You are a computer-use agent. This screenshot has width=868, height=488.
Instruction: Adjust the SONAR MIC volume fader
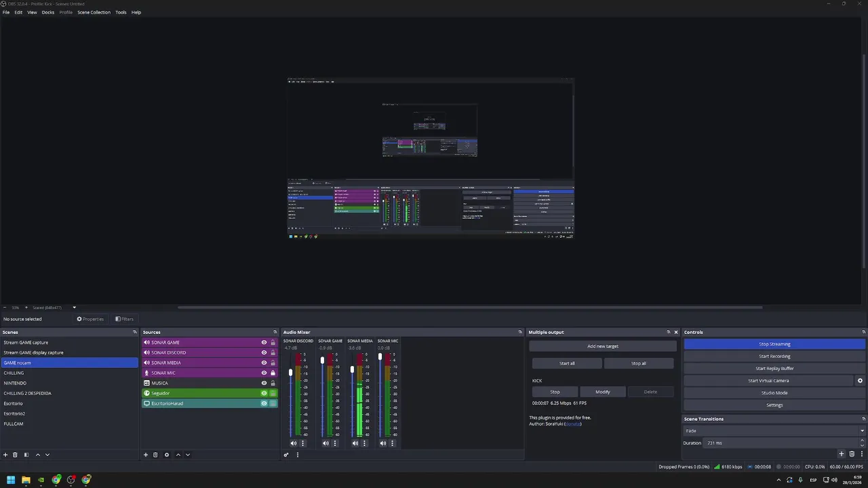point(380,356)
